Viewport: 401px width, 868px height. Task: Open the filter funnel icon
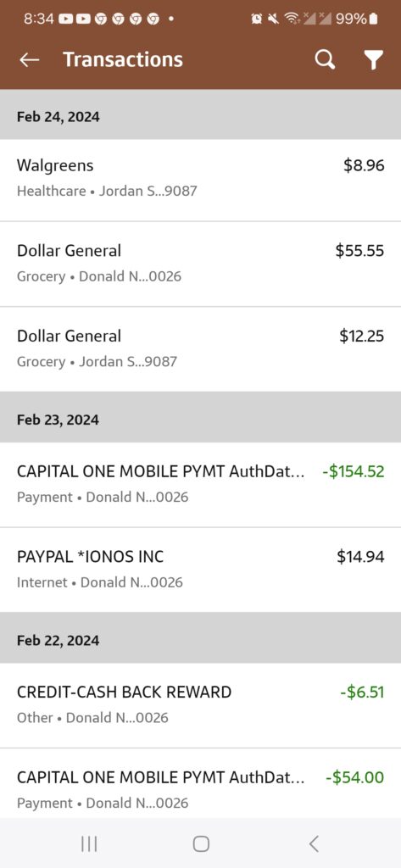click(x=374, y=60)
